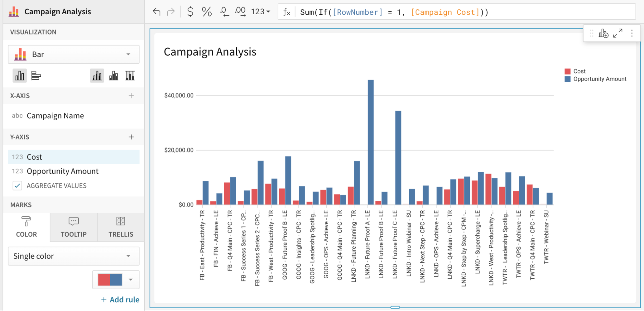Open the Single color dropdown
The height and width of the screenshot is (311, 644).
pyautogui.click(x=73, y=256)
